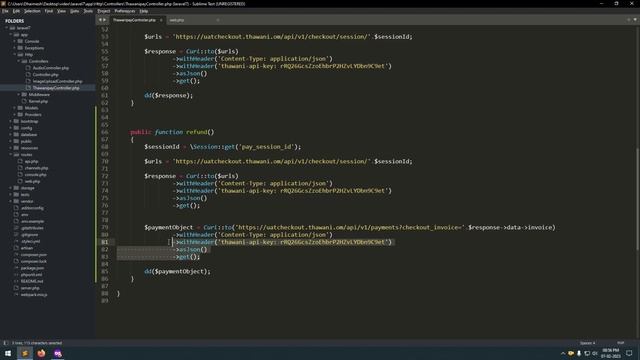Open api.php under routes
This screenshot has height=360, width=640.
click(x=31, y=161)
